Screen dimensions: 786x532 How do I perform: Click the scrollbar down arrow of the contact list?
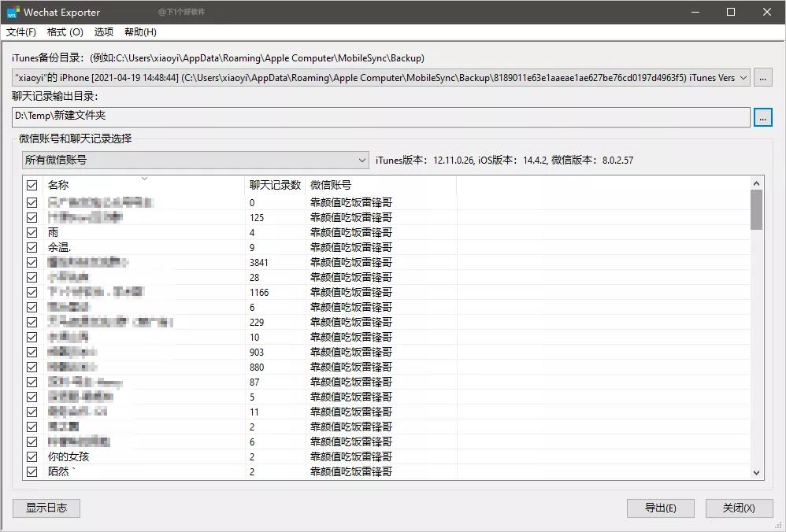757,472
